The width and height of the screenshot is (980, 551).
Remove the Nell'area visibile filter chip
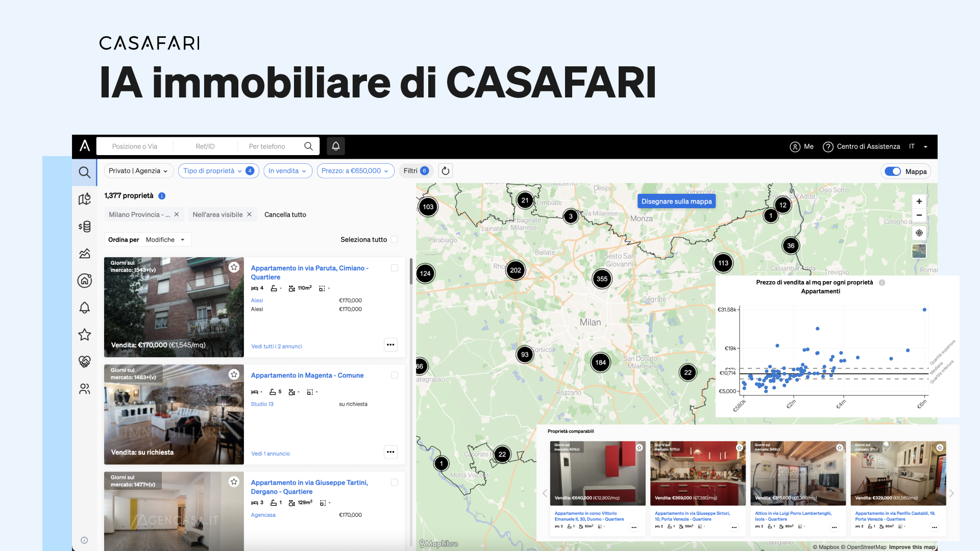(x=249, y=214)
